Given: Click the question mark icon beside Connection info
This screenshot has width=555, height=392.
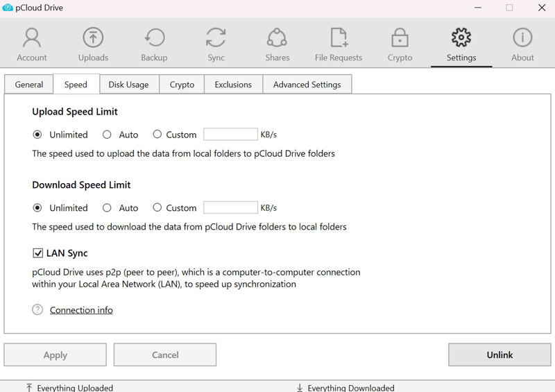Looking at the screenshot, I should (37, 310).
